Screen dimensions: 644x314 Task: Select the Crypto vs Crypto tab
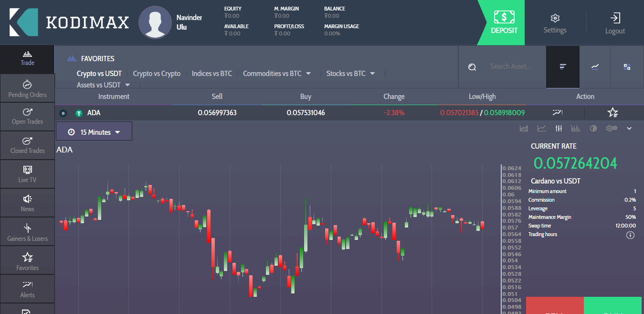[157, 74]
